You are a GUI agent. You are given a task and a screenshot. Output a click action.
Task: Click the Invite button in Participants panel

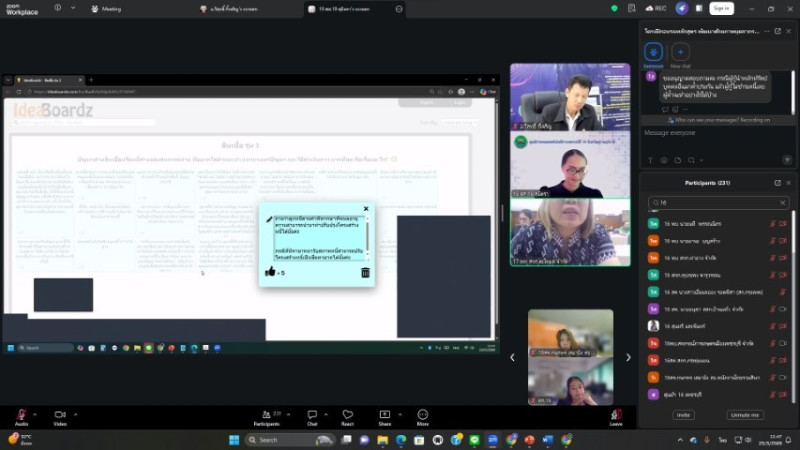684,414
